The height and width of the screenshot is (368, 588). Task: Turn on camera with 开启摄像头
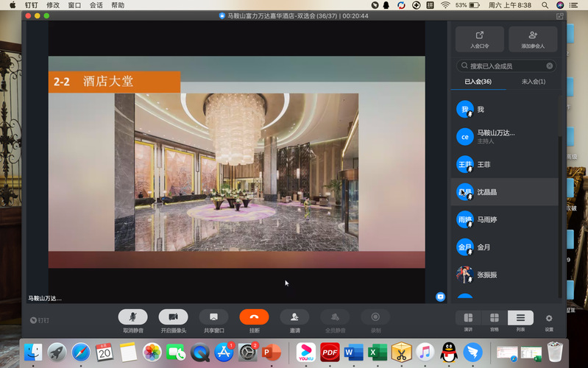tap(173, 316)
